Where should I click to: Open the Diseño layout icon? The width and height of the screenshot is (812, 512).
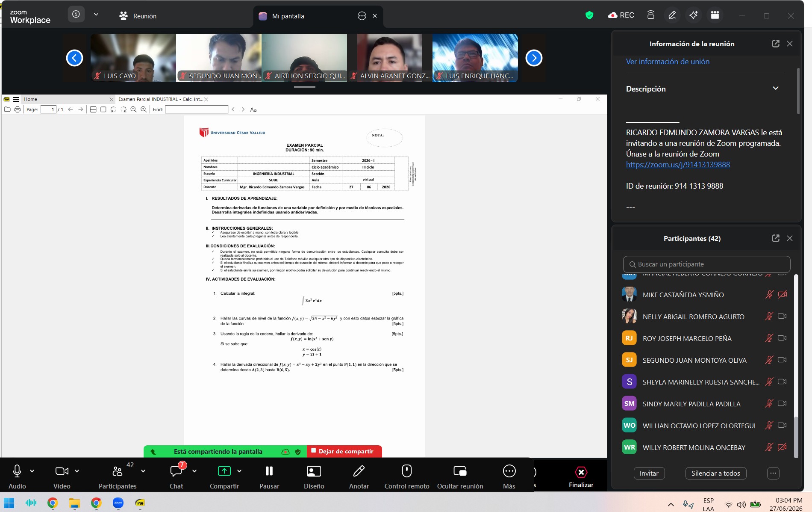314,471
